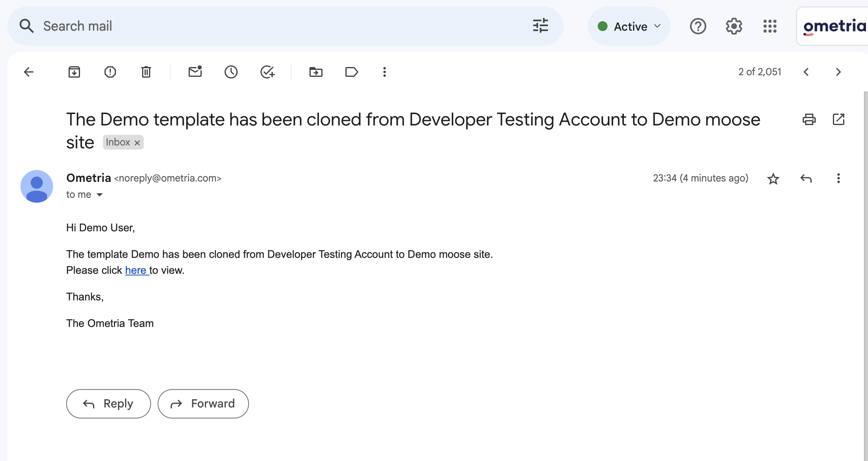Go back to inbox with back arrow

29,72
